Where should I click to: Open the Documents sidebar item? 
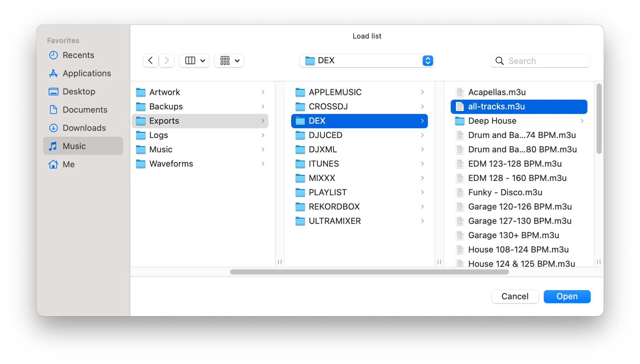click(x=85, y=110)
